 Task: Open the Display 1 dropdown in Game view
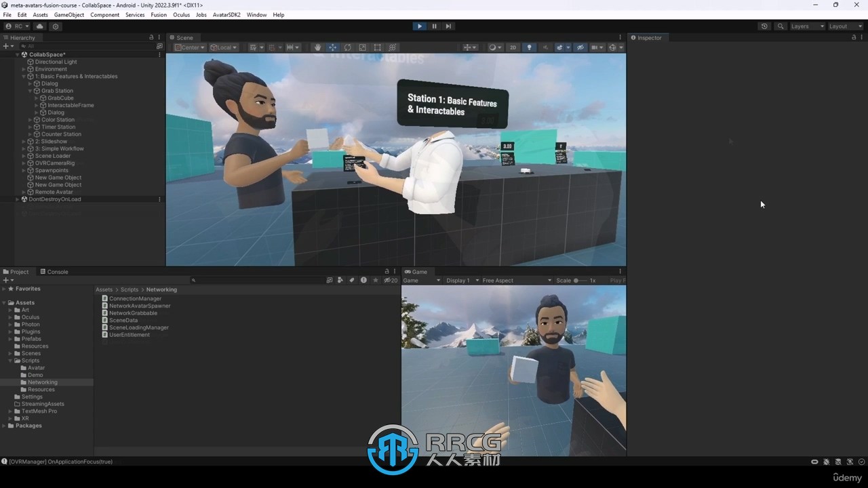point(461,281)
